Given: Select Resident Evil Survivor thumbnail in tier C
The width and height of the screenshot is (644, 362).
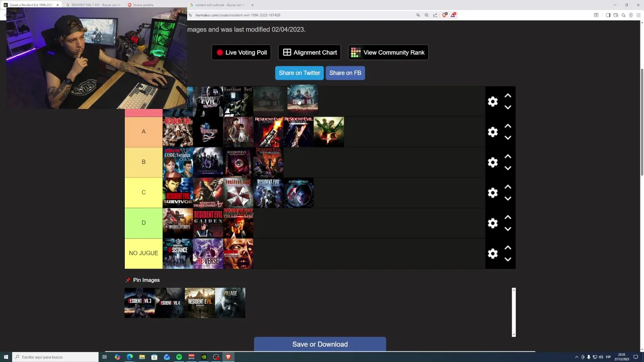Looking at the screenshot, I should point(178,193).
